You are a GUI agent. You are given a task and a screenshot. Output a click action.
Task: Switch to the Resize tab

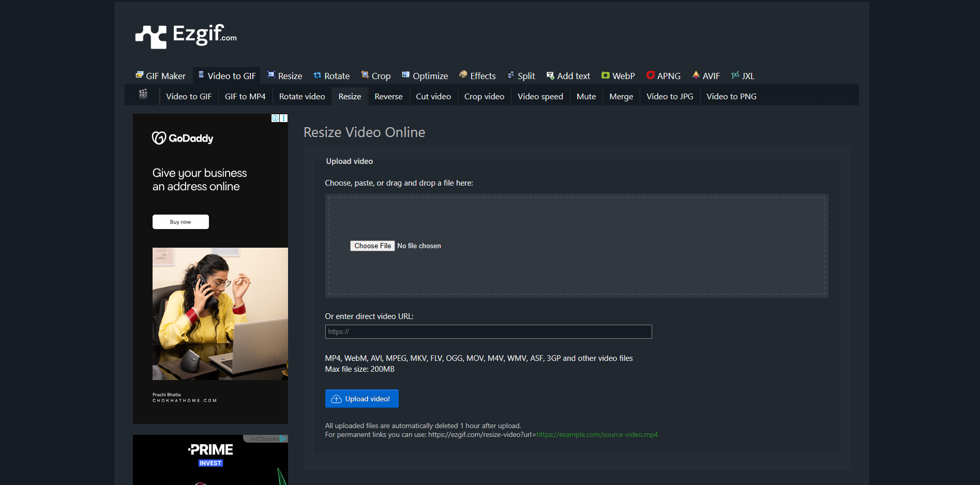[x=284, y=75]
